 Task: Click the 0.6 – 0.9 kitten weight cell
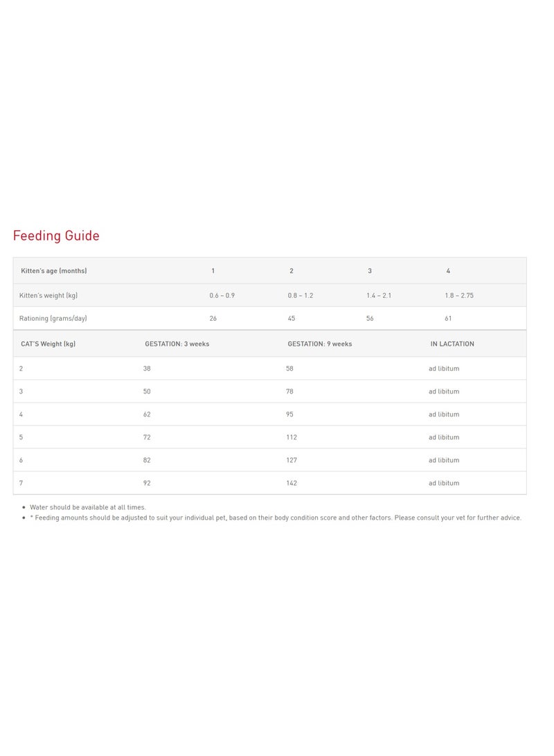pos(222,295)
